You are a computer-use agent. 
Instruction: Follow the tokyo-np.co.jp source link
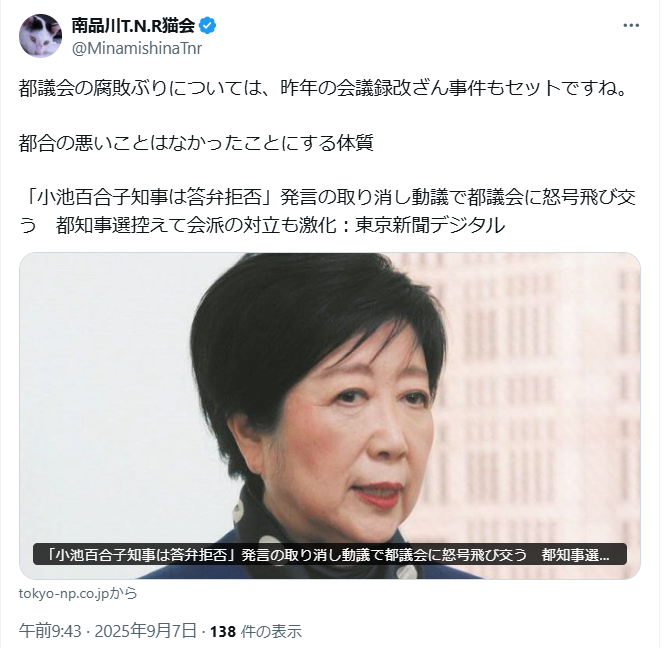[x=78, y=594]
